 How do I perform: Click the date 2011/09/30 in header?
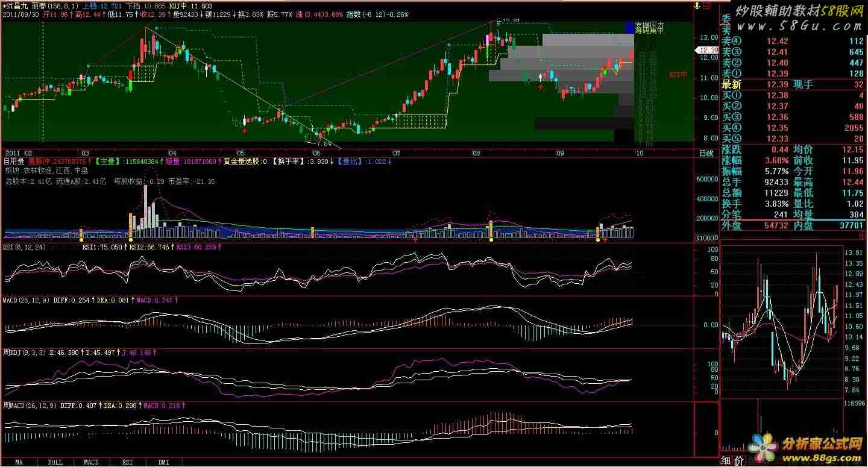(x=20, y=14)
